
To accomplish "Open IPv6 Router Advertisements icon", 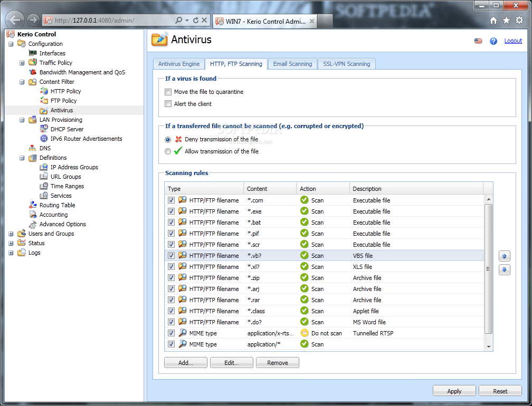I will point(44,138).
